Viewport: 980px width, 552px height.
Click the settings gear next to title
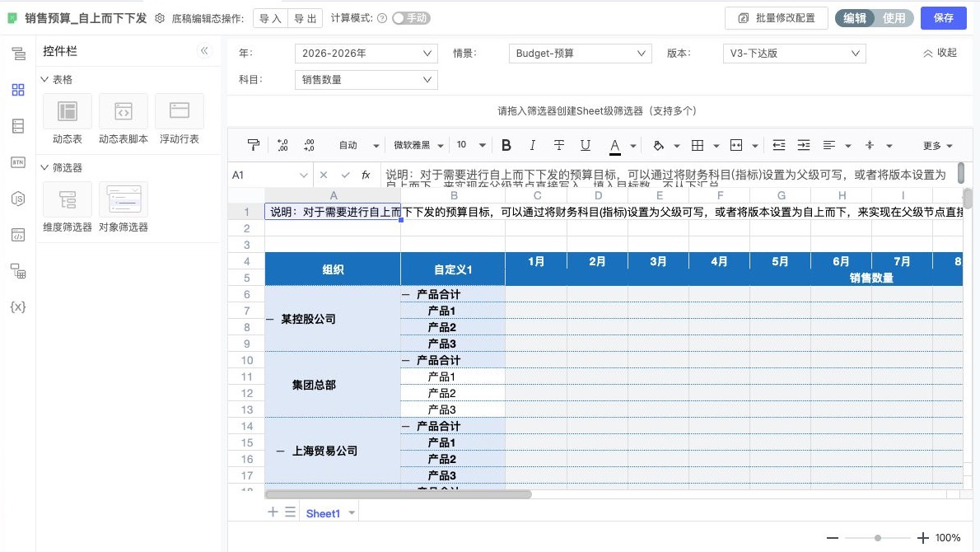pyautogui.click(x=160, y=18)
